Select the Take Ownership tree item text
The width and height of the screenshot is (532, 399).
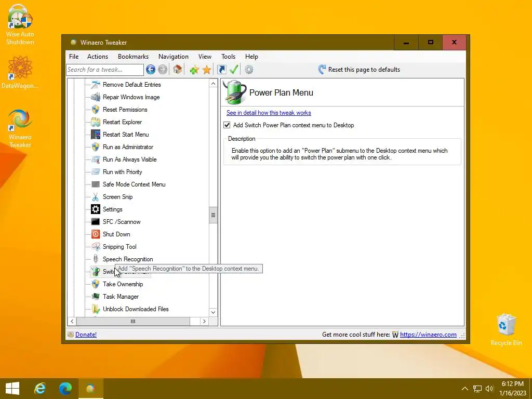tap(123, 284)
